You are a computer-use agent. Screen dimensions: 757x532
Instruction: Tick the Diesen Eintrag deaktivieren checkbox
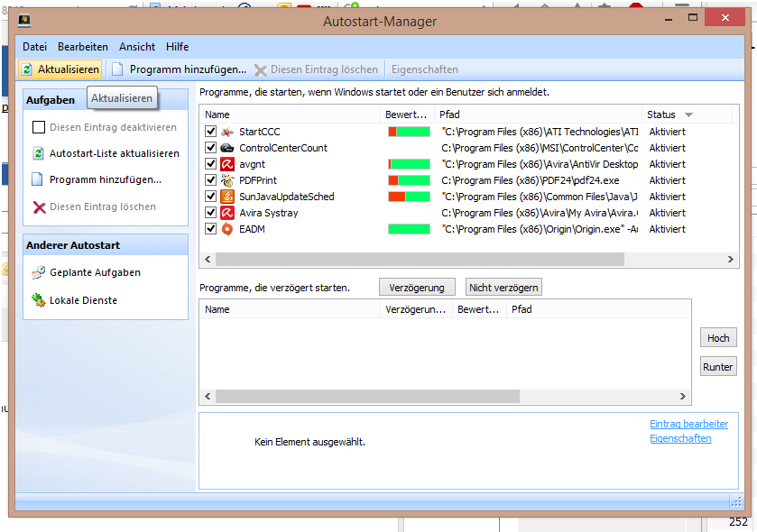pyautogui.click(x=39, y=127)
